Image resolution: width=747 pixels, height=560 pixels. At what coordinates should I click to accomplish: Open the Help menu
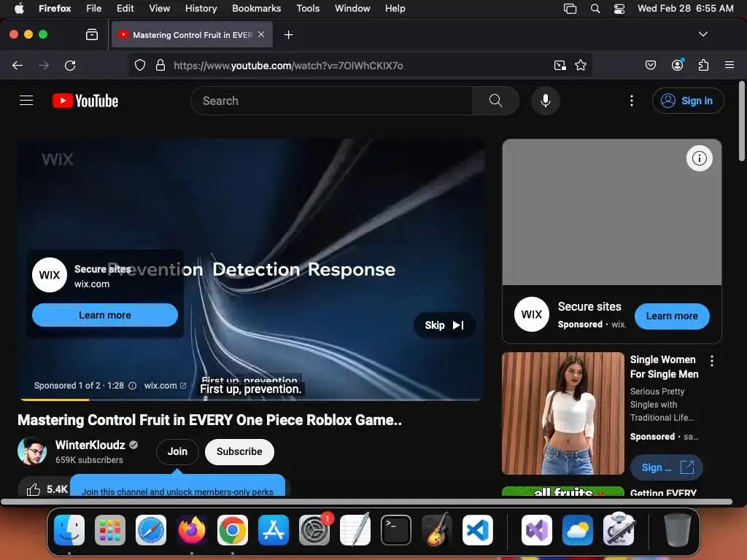[395, 8]
